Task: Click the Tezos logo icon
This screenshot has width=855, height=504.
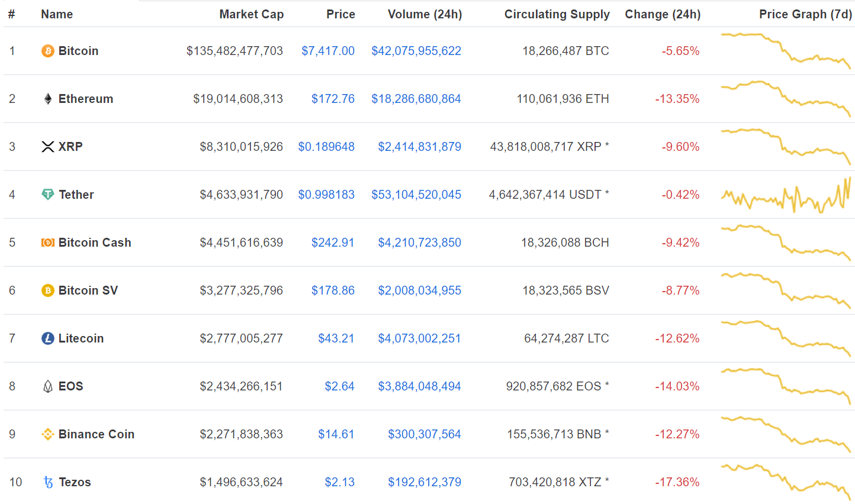Action: (48, 482)
